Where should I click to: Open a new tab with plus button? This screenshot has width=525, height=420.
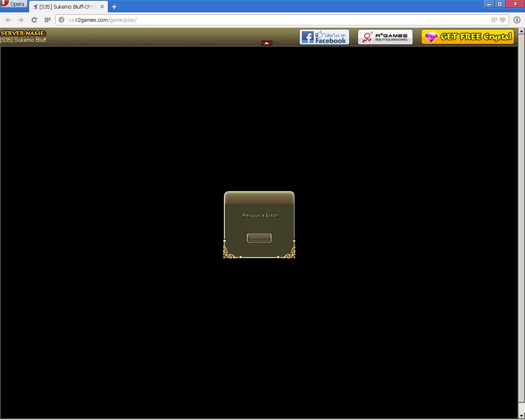tap(114, 7)
